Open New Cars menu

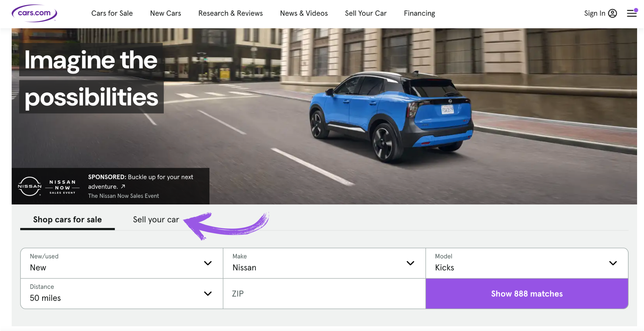pyautogui.click(x=165, y=13)
